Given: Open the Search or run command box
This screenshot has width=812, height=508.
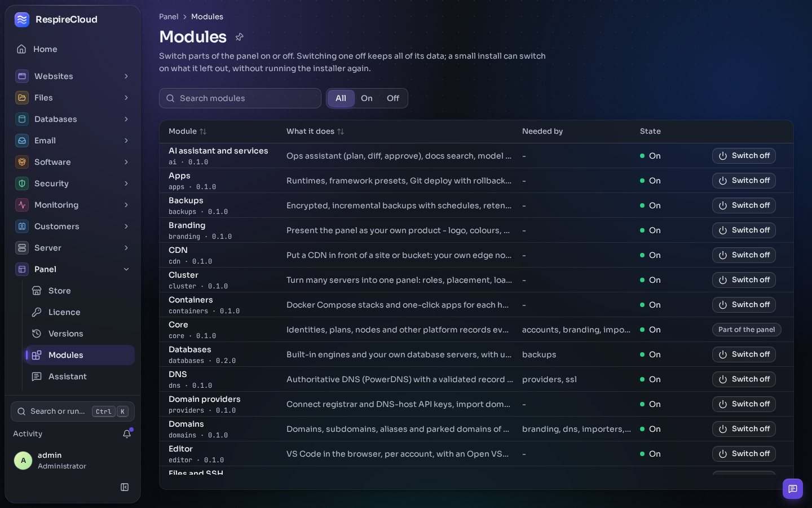Looking at the screenshot, I should click(73, 411).
